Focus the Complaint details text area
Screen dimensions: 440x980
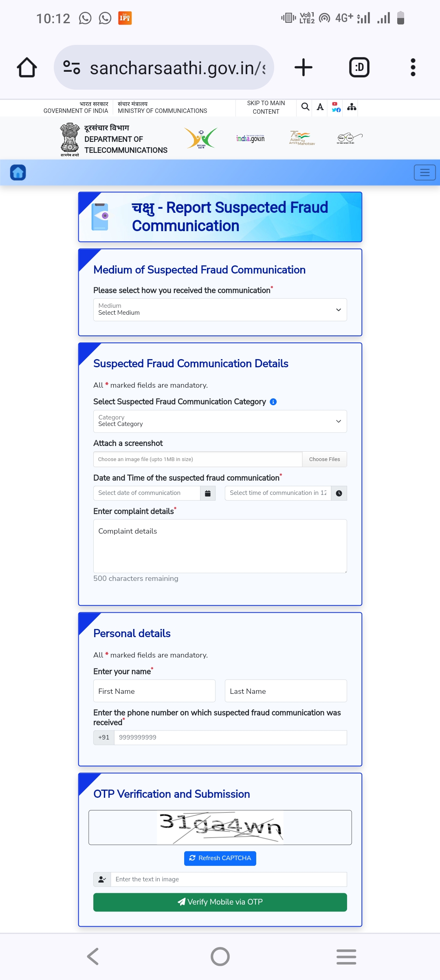pos(220,546)
